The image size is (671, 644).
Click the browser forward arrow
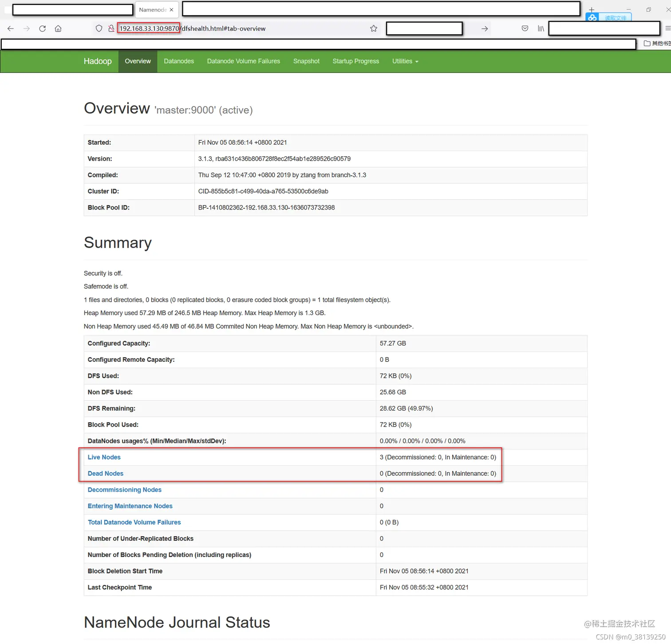(x=27, y=28)
